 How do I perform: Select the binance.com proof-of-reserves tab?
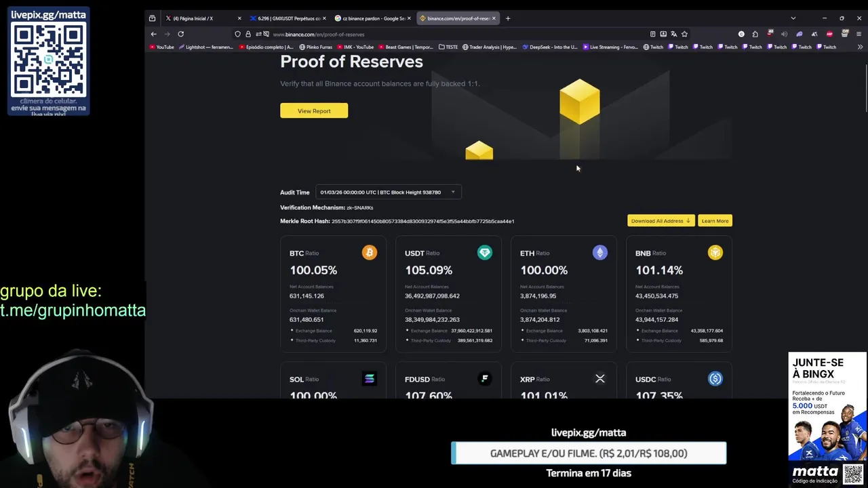(457, 18)
